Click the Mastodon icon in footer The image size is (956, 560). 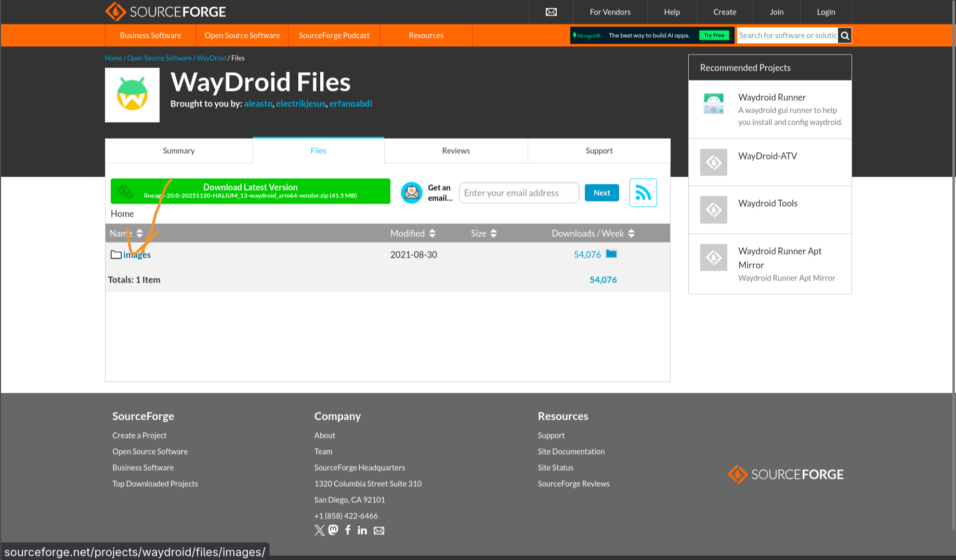tap(333, 530)
